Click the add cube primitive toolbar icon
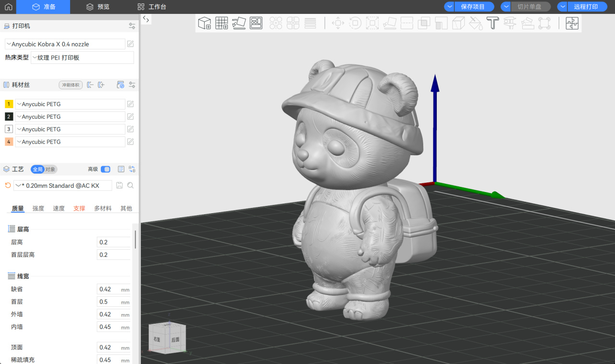 pos(205,23)
